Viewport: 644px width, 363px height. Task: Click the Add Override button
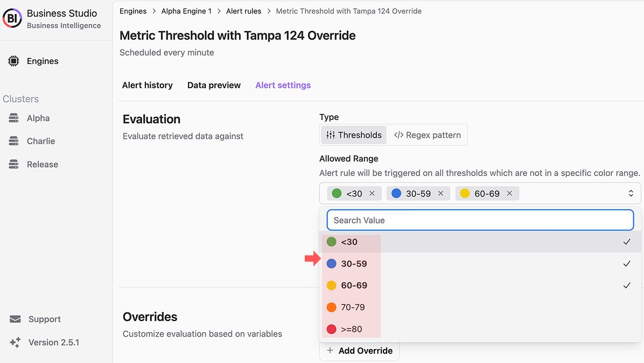[359, 351]
